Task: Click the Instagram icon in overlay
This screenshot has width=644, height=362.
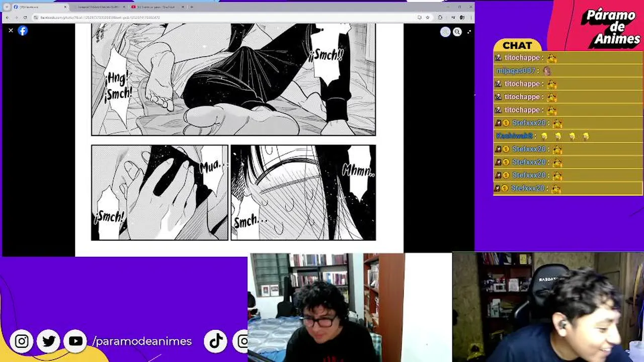Action: pos(22,341)
